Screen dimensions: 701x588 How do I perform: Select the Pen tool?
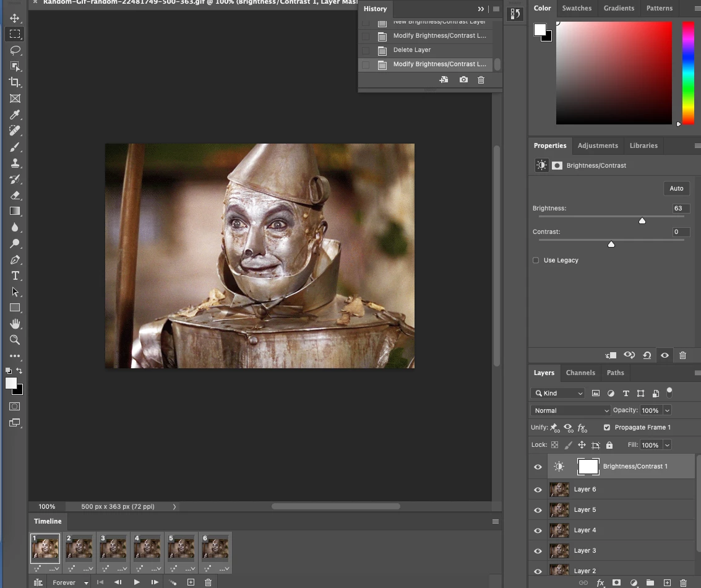pos(15,259)
